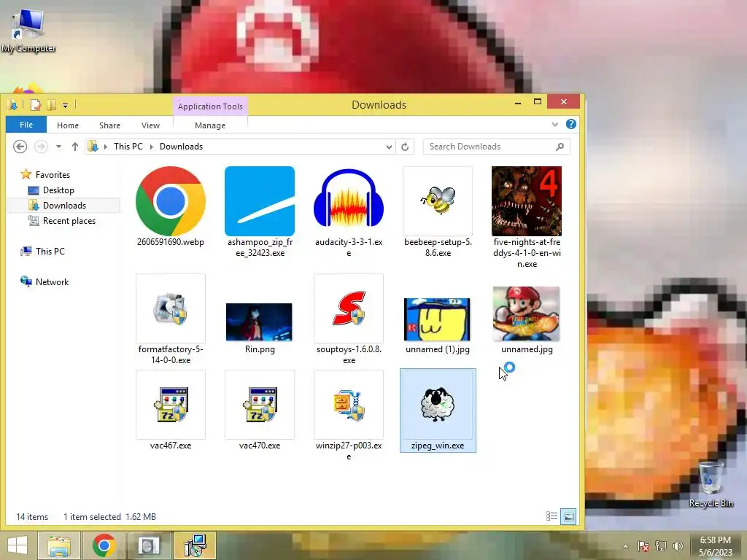Refresh the Downloads folder

pos(405,147)
